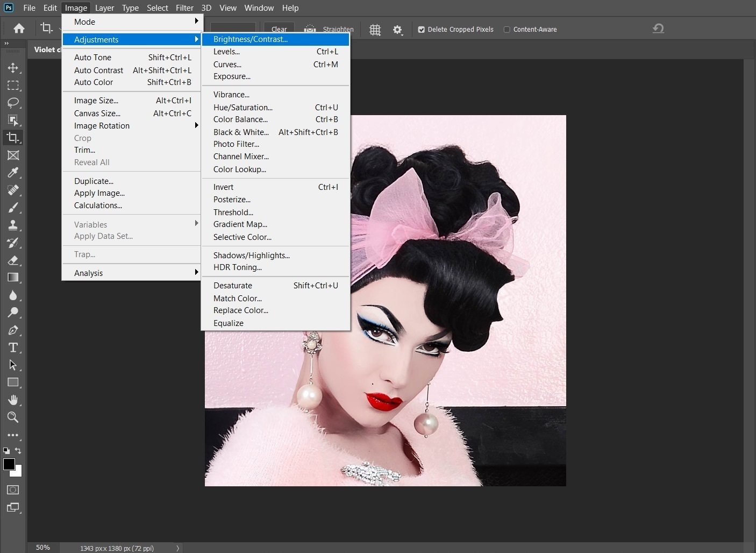Click the document dimensions status text
Viewport: 756px width, 553px height.
(117, 548)
